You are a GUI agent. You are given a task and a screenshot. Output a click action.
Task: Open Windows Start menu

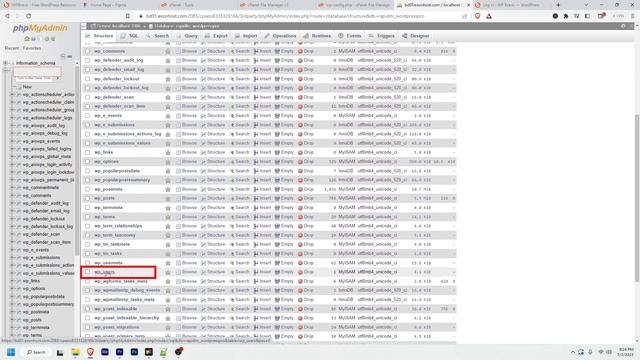pyautogui.click(x=11, y=352)
